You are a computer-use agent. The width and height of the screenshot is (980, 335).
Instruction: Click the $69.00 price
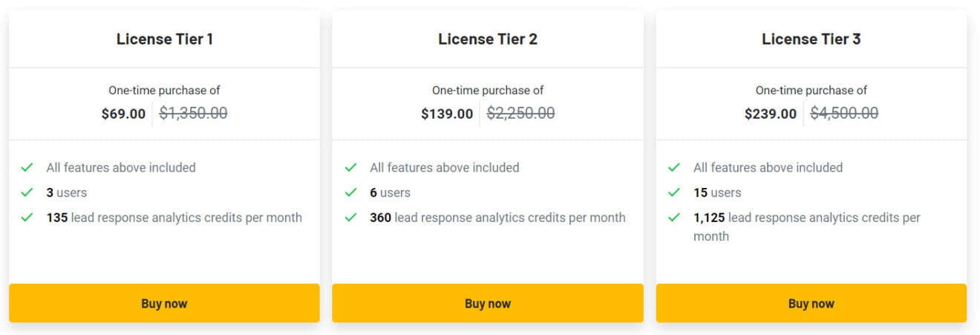tap(123, 114)
